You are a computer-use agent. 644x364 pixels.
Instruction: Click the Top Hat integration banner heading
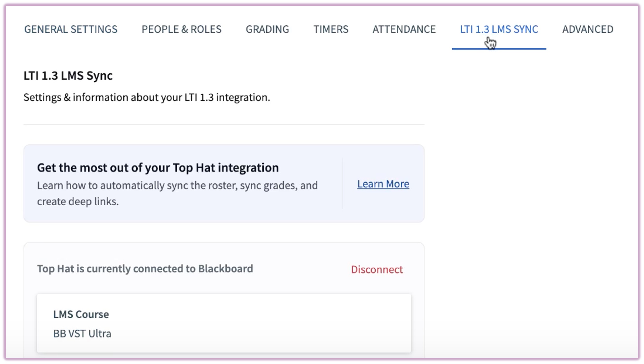pos(158,167)
